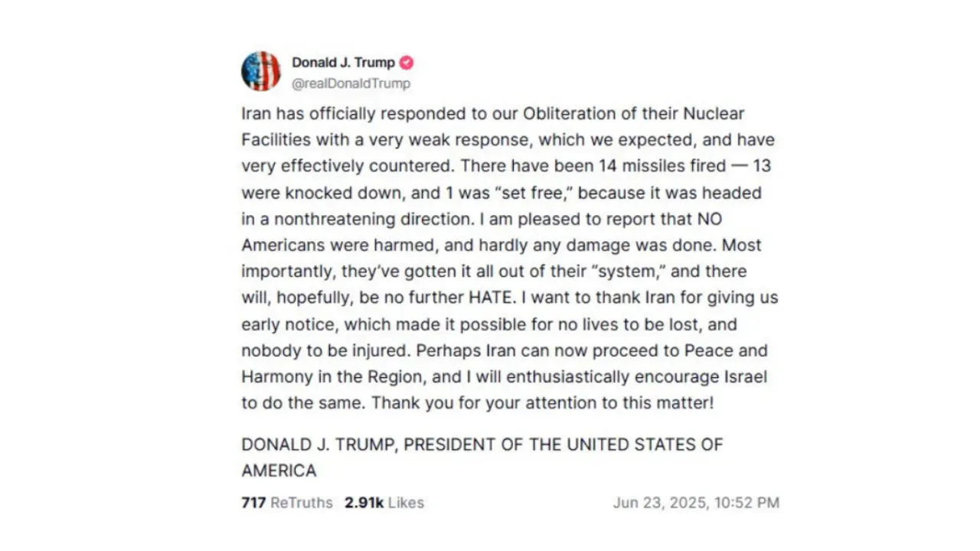
Task: Click the word "AMERICA" on the signature line
Action: (x=279, y=471)
